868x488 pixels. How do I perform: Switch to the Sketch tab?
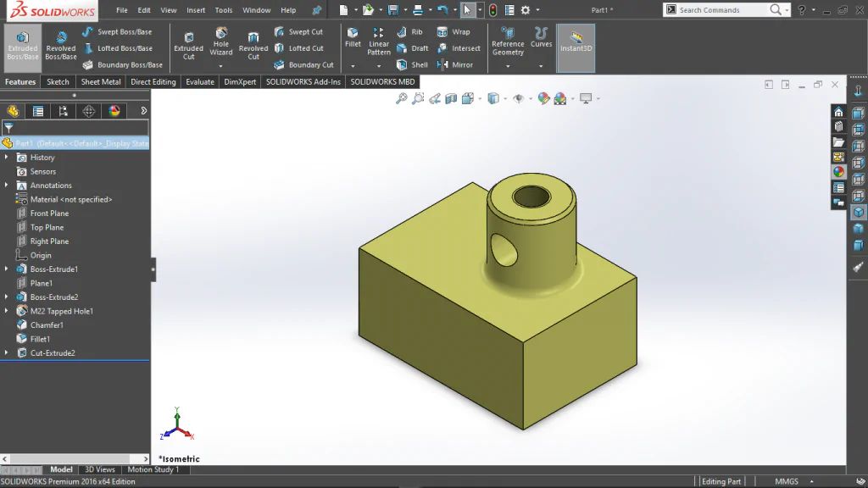(x=58, y=82)
